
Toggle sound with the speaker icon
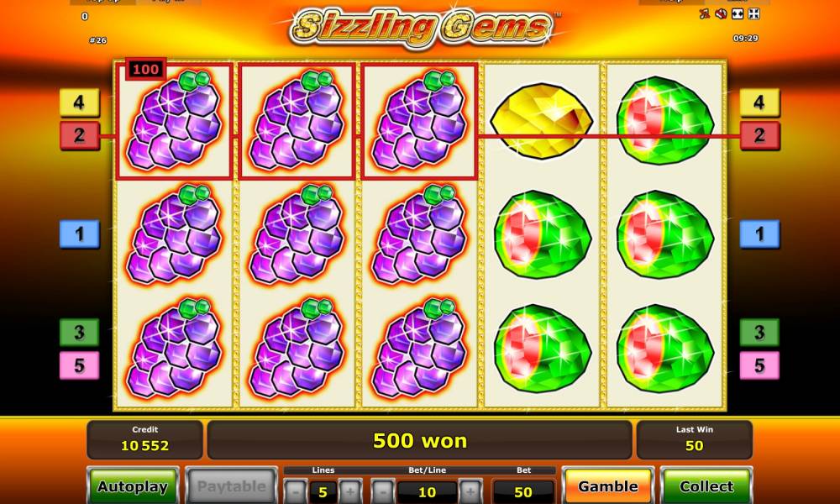point(721,14)
